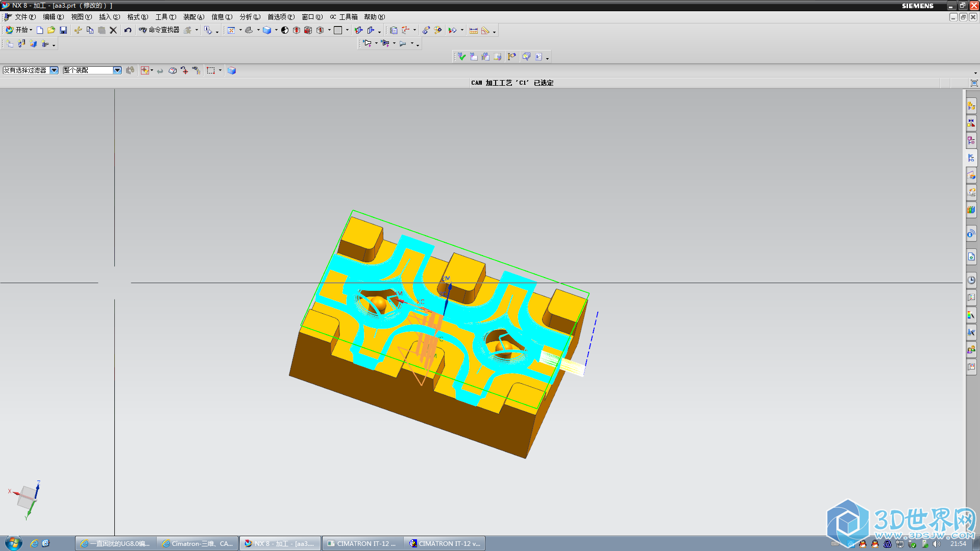Click the Undo arrow icon
This screenshot has width=980, height=551.
click(x=128, y=31)
